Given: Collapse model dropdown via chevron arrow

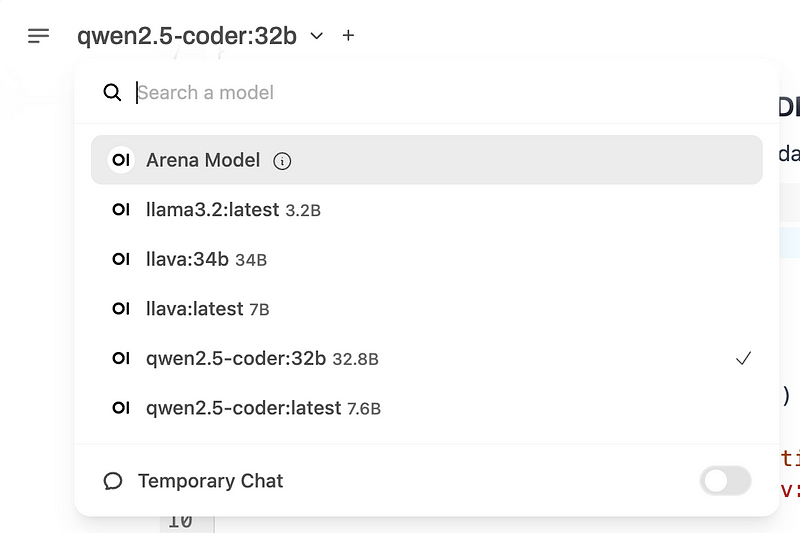Looking at the screenshot, I should pos(317,36).
